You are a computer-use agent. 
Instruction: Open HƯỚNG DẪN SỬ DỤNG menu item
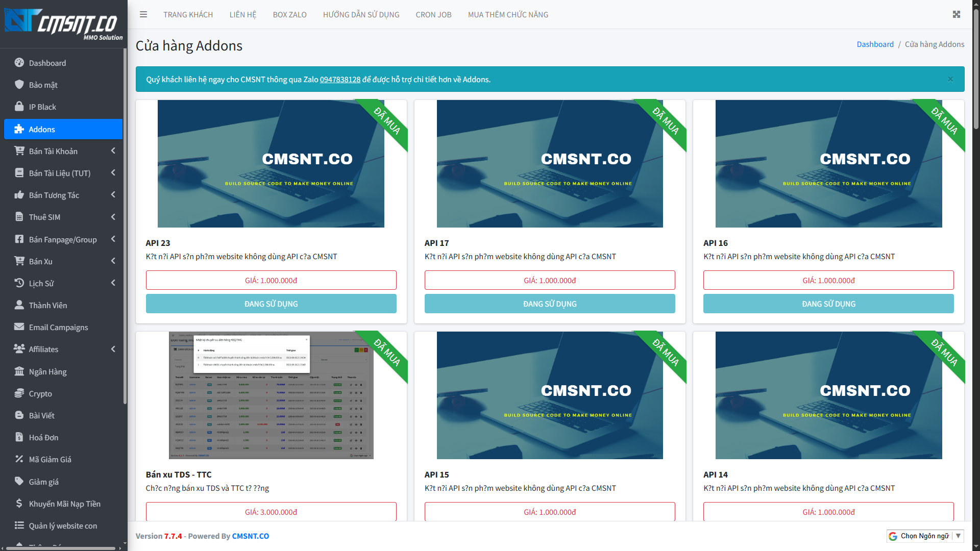click(361, 14)
